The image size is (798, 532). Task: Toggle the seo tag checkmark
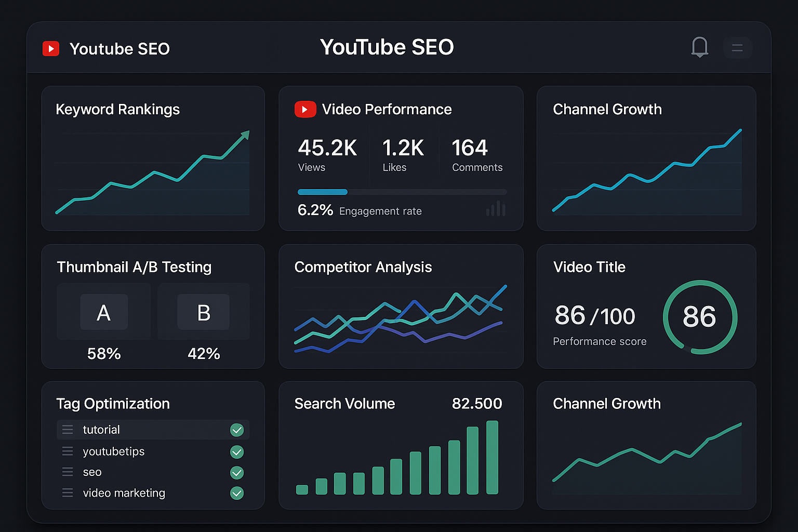click(237, 473)
